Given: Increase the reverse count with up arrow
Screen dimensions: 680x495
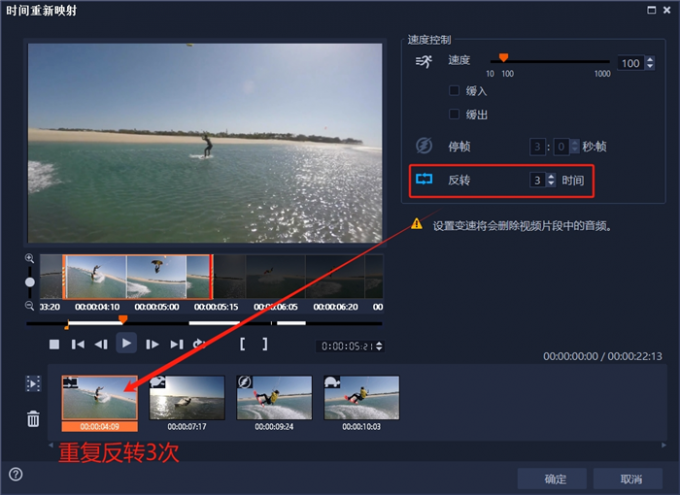Looking at the screenshot, I should tap(551, 177).
